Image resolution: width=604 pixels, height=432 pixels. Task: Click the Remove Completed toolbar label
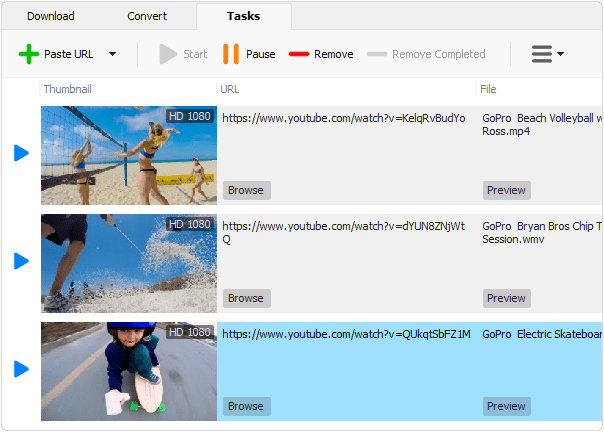tap(439, 54)
